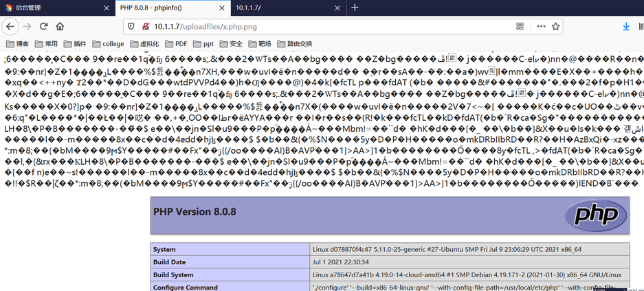Open the QR code icon in address bar
This screenshot has height=291, width=644.
(520, 27)
